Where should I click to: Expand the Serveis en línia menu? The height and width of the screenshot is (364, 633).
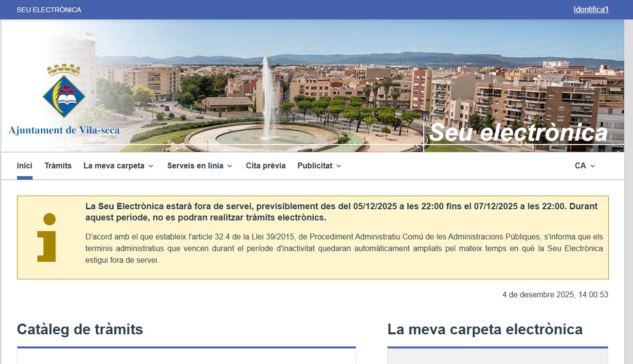pos(195,166)
